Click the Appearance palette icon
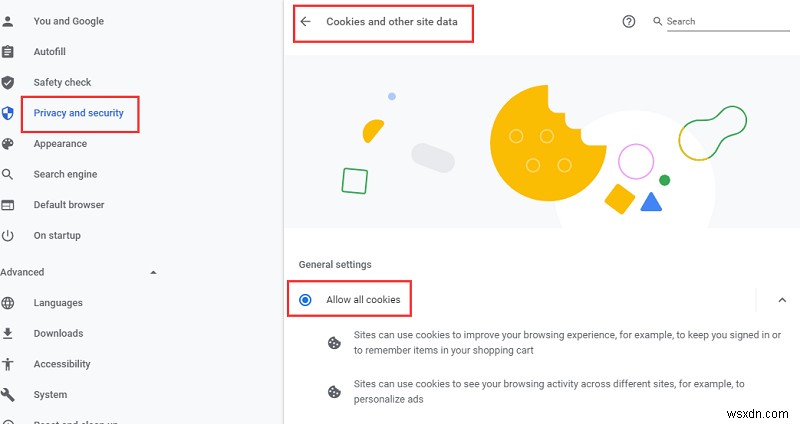The height and width of the screenshot is (424, 800). (8, 144)
